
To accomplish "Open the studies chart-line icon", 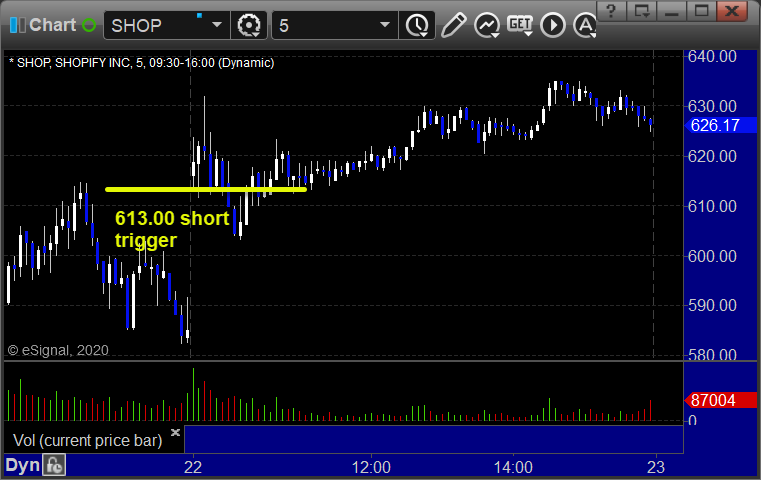I will coord(487,25).
